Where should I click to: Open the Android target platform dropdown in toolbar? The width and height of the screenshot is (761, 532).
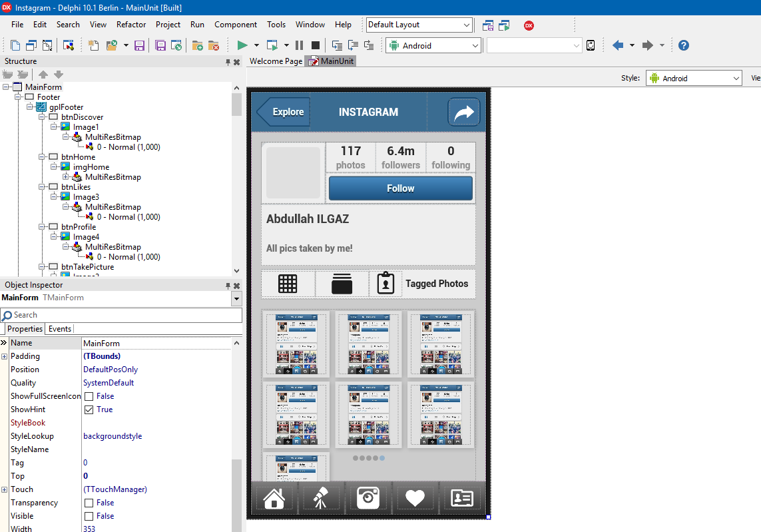coord(475,46)
